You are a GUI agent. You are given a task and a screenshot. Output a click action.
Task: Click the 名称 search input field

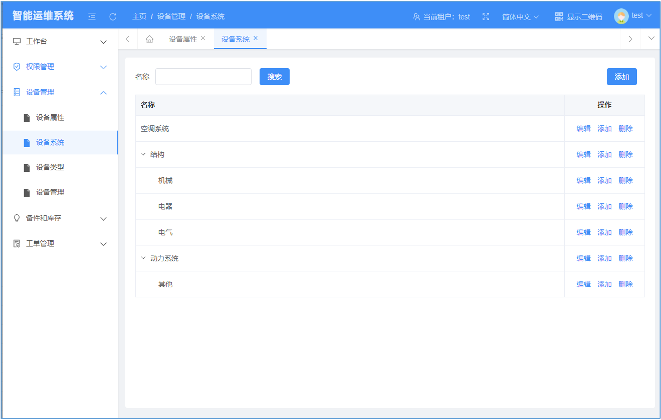203,76
